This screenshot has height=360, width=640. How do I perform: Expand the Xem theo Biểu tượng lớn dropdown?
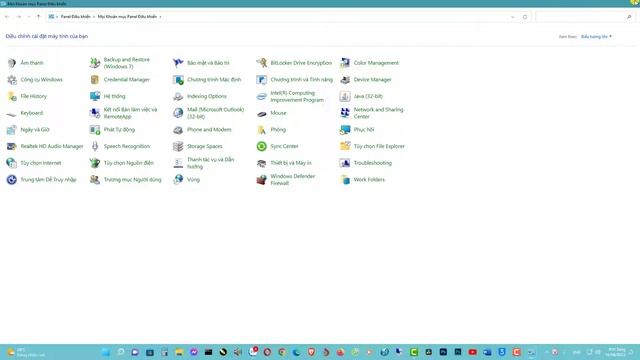coord(596,36)
